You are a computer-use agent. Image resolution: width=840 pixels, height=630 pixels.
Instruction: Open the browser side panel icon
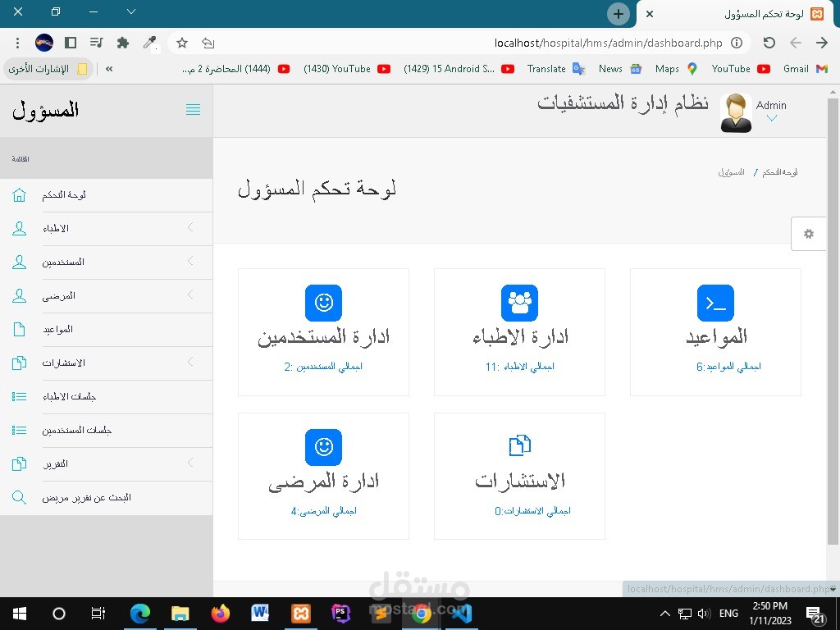tap(71, 43)
